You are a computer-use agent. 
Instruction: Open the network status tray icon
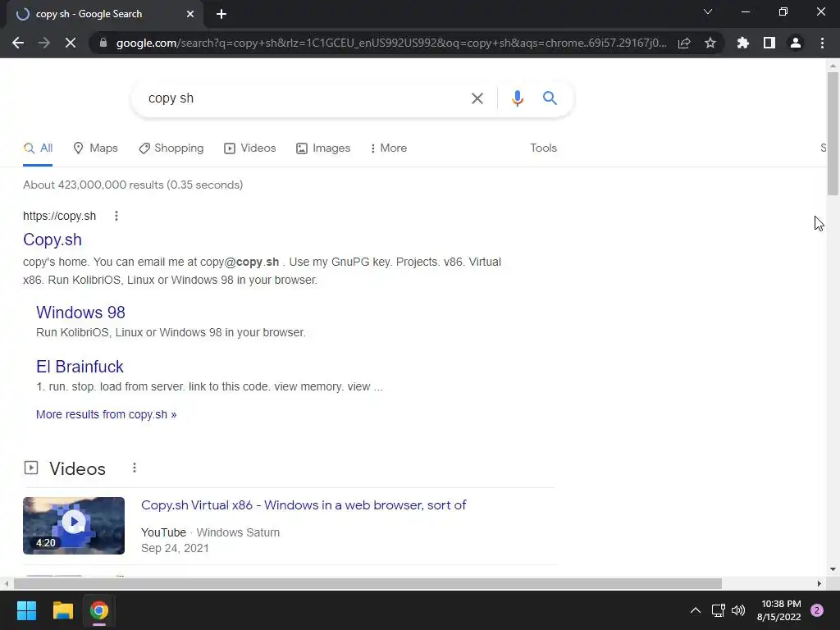pos(718,610)
